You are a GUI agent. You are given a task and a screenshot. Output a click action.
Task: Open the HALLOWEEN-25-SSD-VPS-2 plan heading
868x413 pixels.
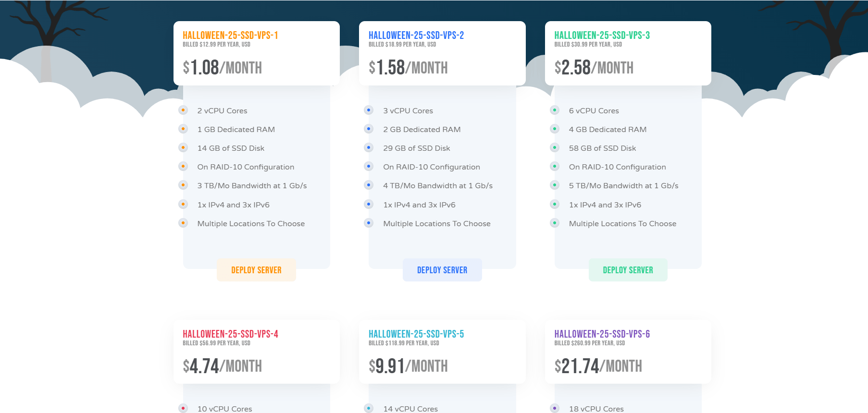(x=416, y=36)
